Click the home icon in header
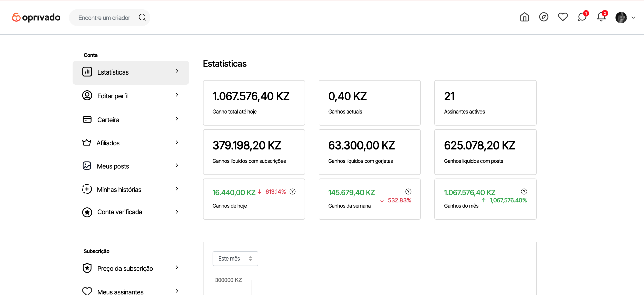Screen dimensions: 644x295 click(x=524, y=17)
